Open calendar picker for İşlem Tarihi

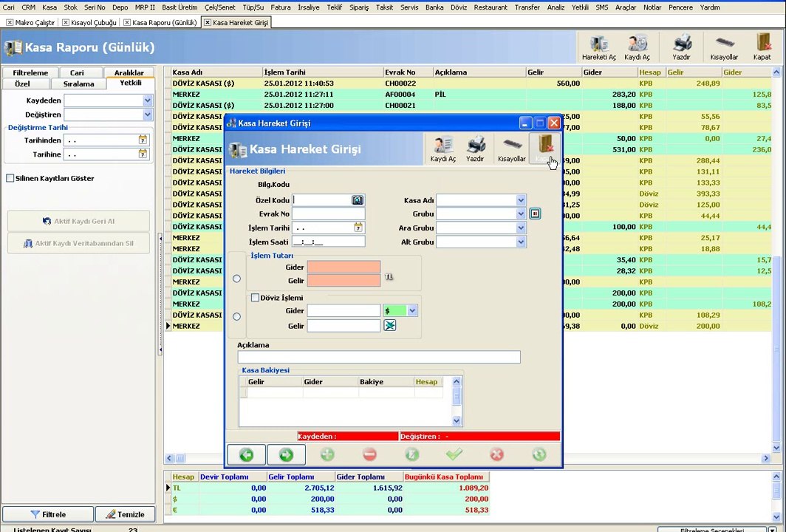[358, 228]
